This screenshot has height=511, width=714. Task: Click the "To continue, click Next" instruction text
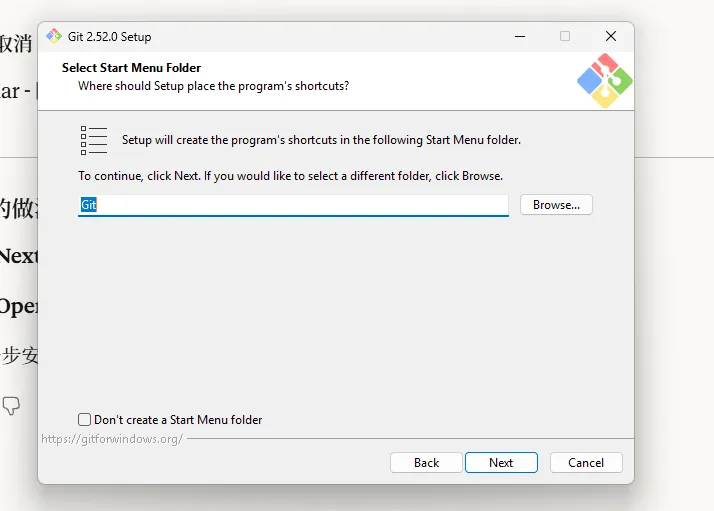(291, 176)
